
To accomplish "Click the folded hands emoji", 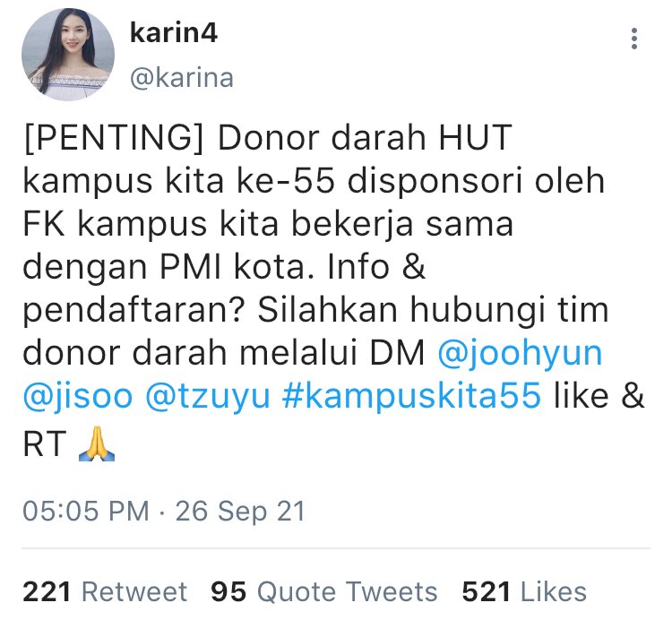I will (x=97, y=443).
